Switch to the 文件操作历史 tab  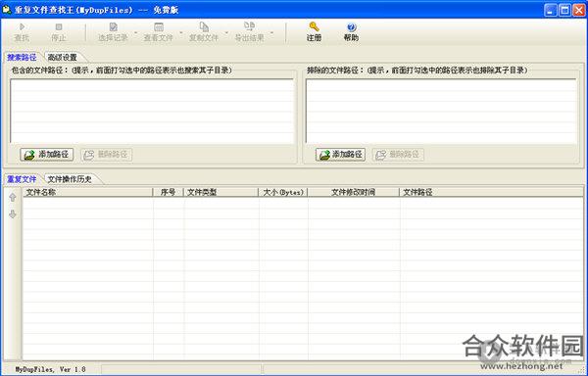click(71, 179)
